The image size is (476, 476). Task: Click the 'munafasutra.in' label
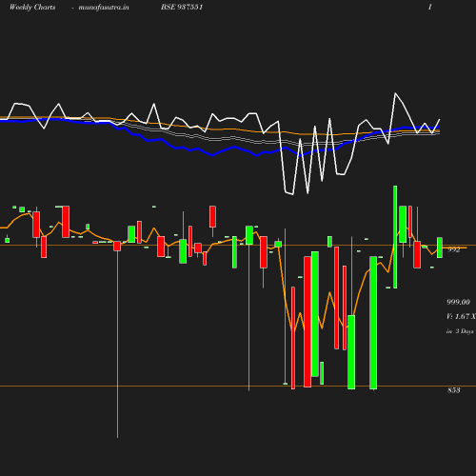(104, 7)
